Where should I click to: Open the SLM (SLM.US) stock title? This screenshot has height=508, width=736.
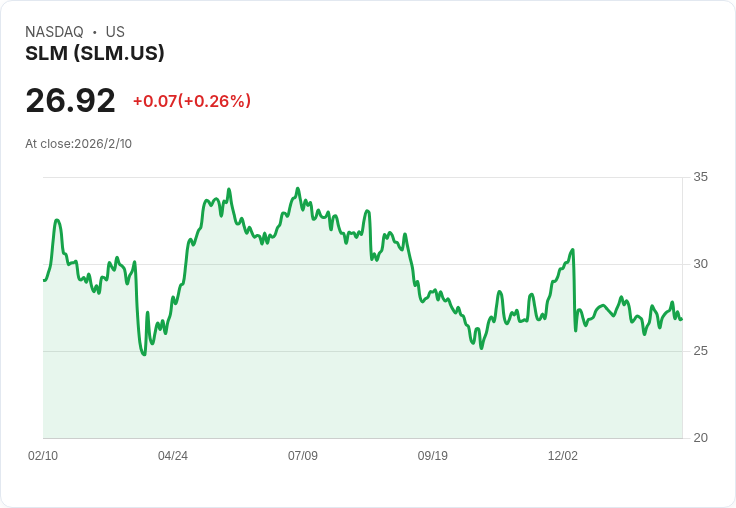click(x=95, y=54)
